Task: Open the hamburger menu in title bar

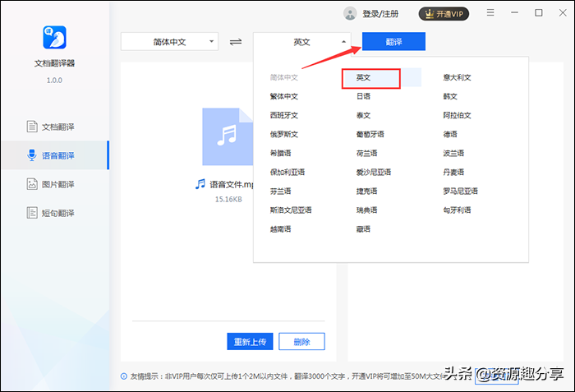Action: point(490,13)
